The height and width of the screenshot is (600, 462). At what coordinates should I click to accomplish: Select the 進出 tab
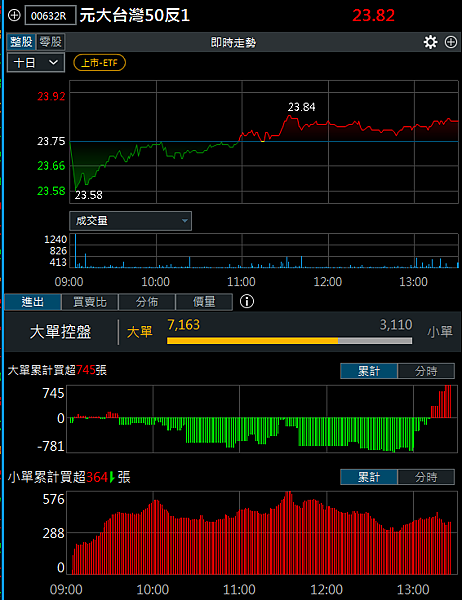tap(33, 302)
